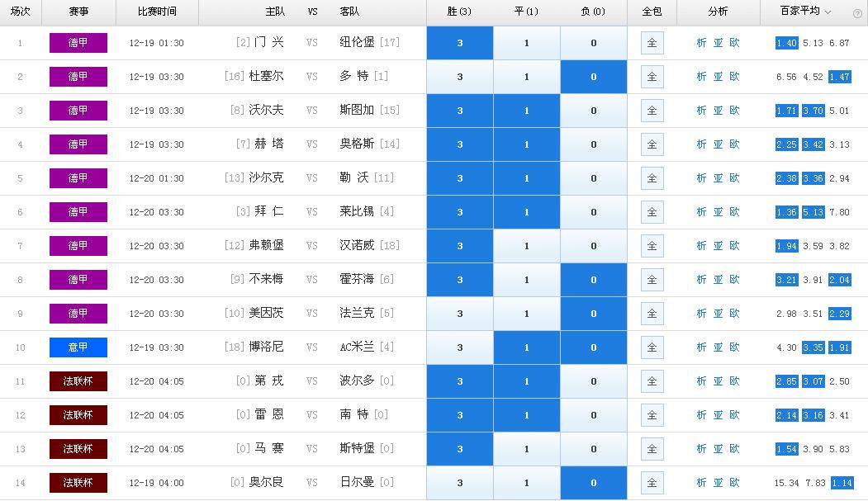Toggle loss (0) for 雷恩 vs 南特
The width and height of the screenshot is (868, 501).
(x=594, y=414)
